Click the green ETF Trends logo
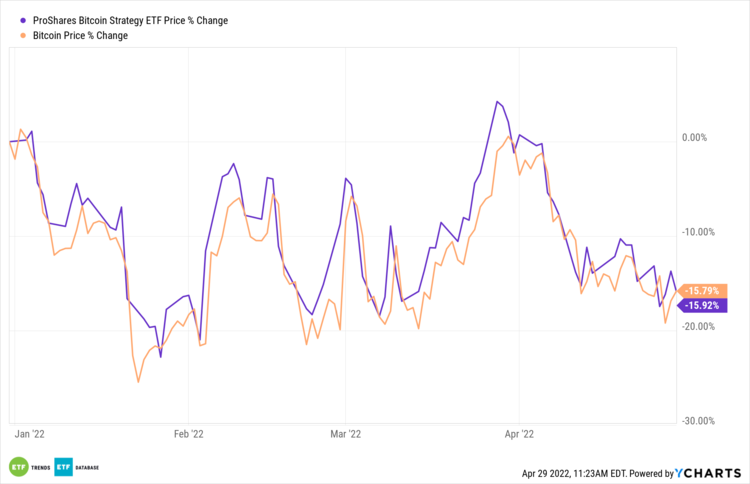Screen dimensions: 750x484 18,467
